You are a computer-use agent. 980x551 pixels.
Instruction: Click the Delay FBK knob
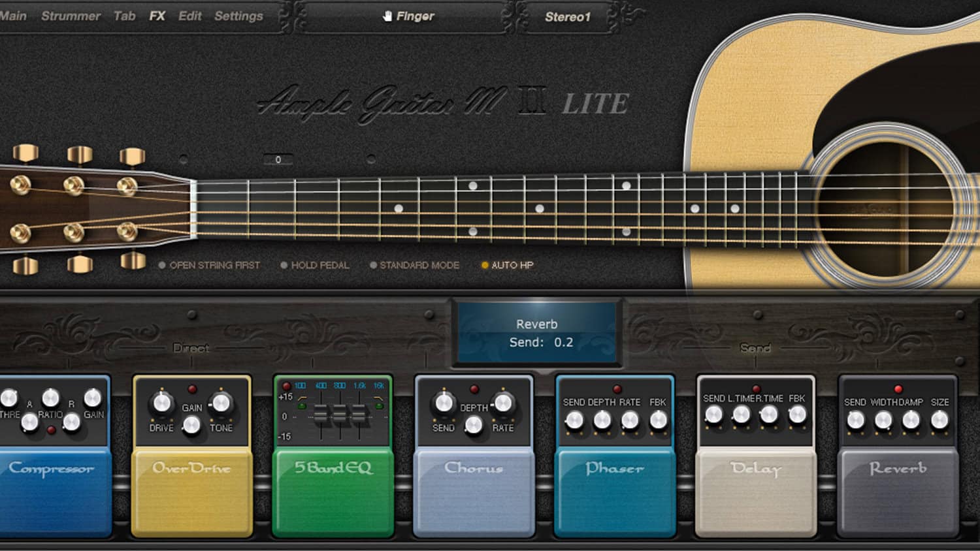coord(798,415)
